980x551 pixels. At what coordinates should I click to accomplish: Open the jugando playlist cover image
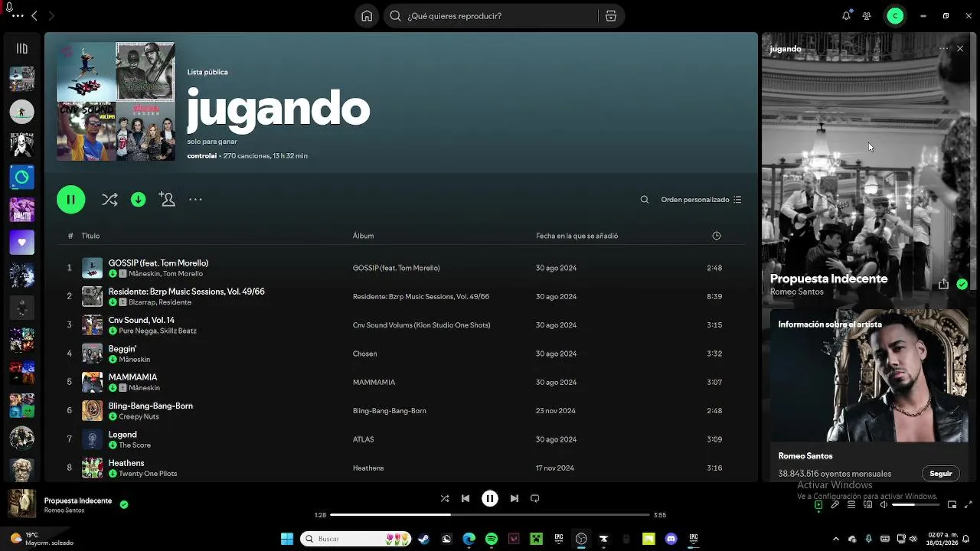[x=116, y=102]
